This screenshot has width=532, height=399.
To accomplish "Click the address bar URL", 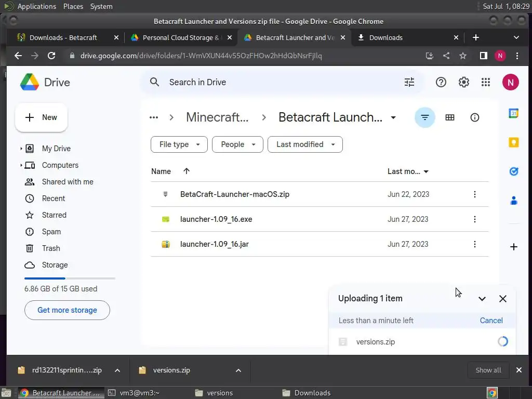I will pyautogui.click(x=201, y=56).
